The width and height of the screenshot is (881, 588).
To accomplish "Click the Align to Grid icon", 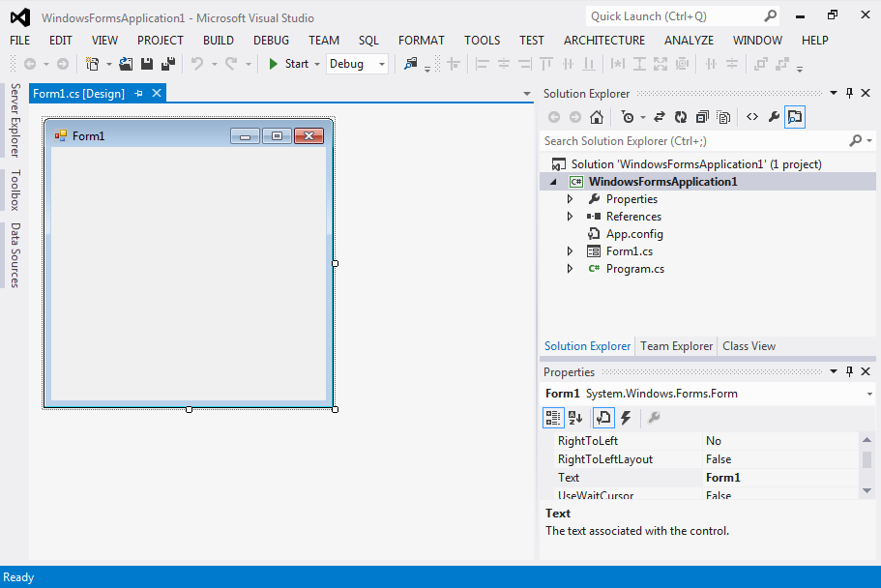I will click(x=454, y=64).
